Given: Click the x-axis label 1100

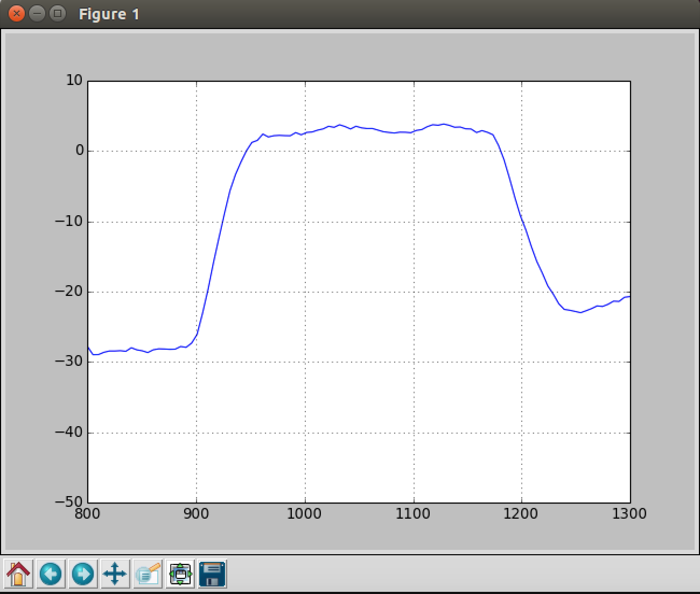Looking at the screenshot, I should click(x=413, y=514).
